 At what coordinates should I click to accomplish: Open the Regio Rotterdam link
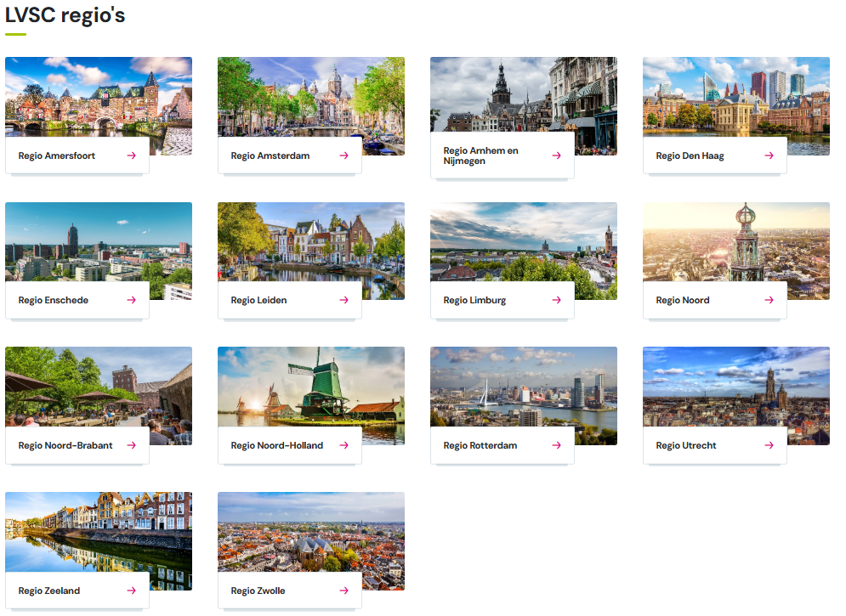pyautogui.click(x=480, y=445)
